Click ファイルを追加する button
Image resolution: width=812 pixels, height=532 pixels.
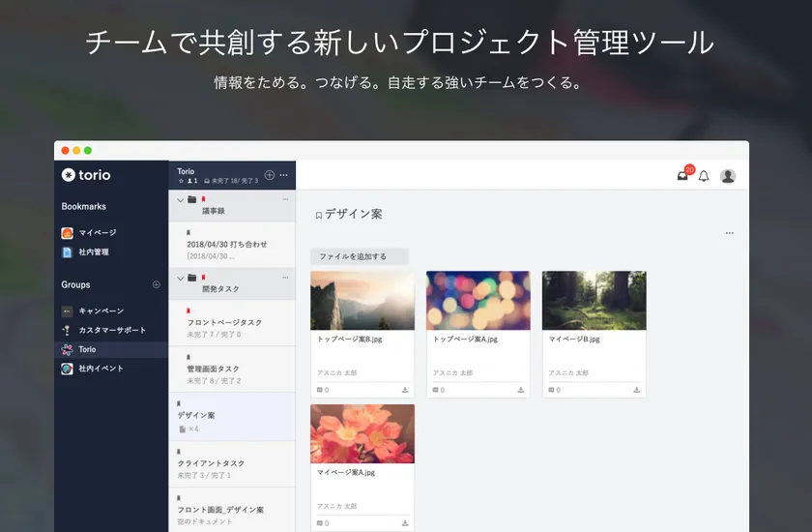pos(359,256)
